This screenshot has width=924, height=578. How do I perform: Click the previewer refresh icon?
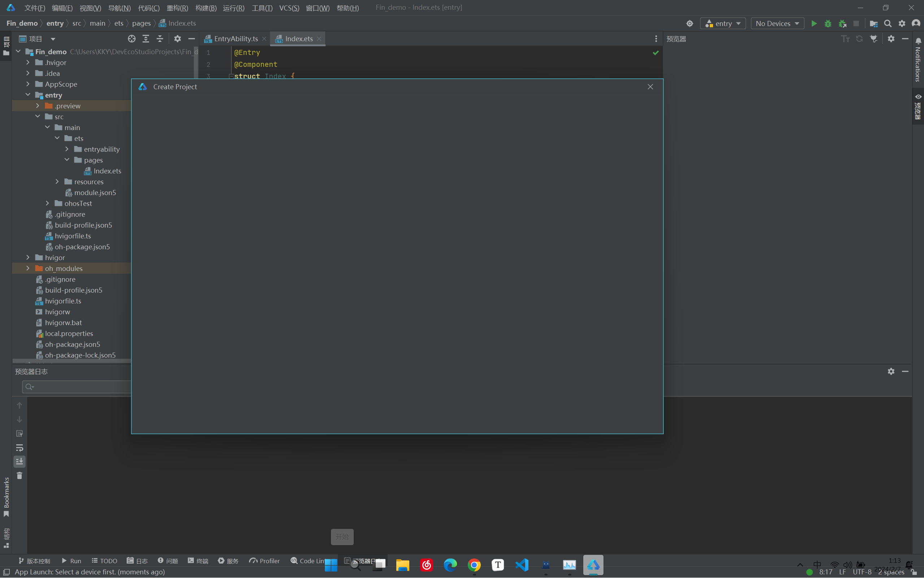859,39
